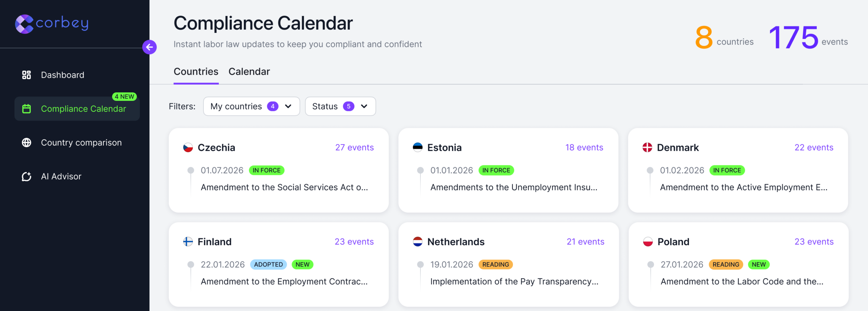Click the Dashboard grid icon
This screenshot has width=868, height=311.
pos(26,75)
